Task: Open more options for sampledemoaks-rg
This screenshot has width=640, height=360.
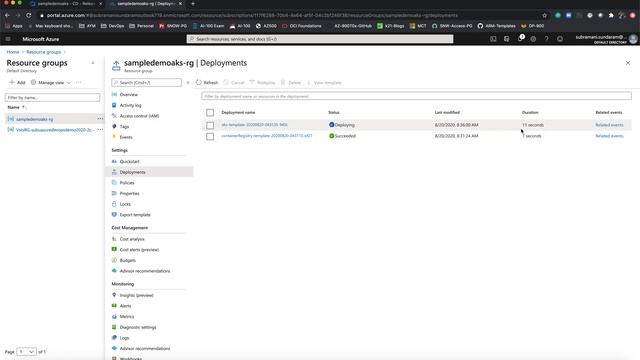Action: [100, 119]
